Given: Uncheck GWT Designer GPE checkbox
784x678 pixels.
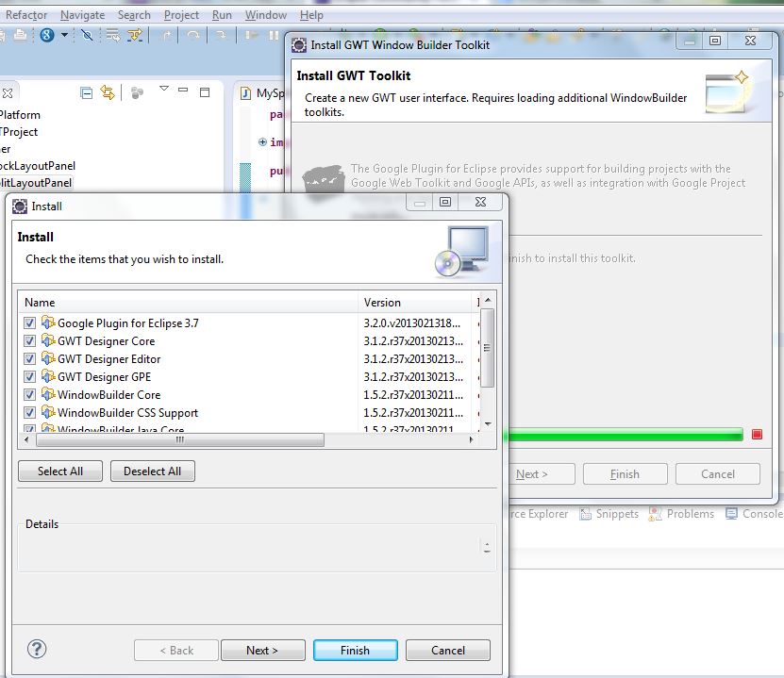Looking at the screenshot, I should coord(29,377).
